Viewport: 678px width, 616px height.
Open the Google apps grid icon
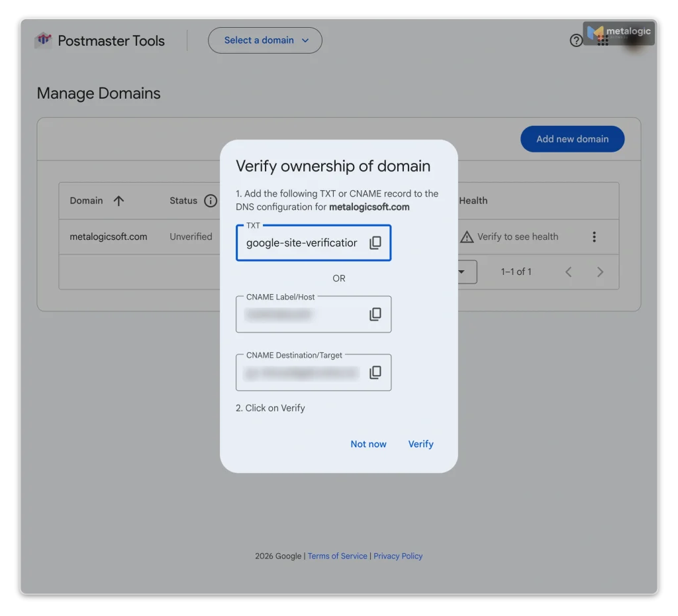click(603, 40)
